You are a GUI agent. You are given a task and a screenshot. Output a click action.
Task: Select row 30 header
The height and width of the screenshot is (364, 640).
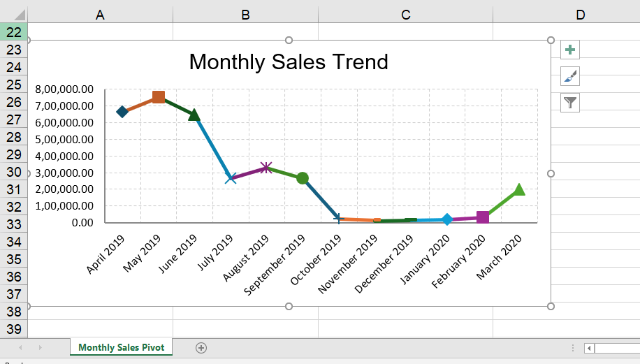(13, 172)
